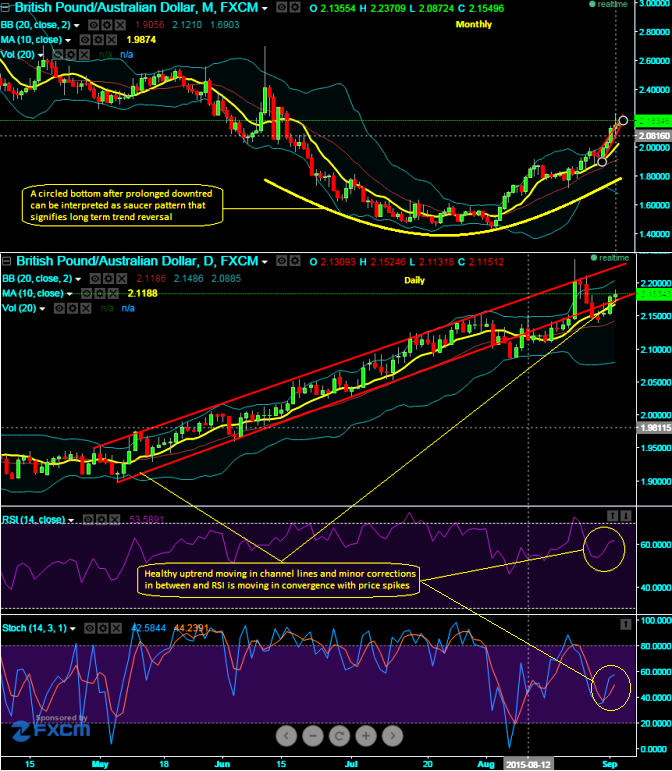Click the daily MA value 2.1188
Image resolution: width=672 pixels, height=771 pixels.
(x=143, y=294)
